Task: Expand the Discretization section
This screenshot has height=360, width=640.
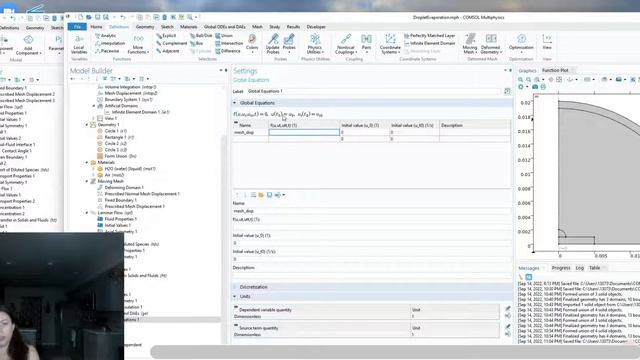Action: [235, 287]
